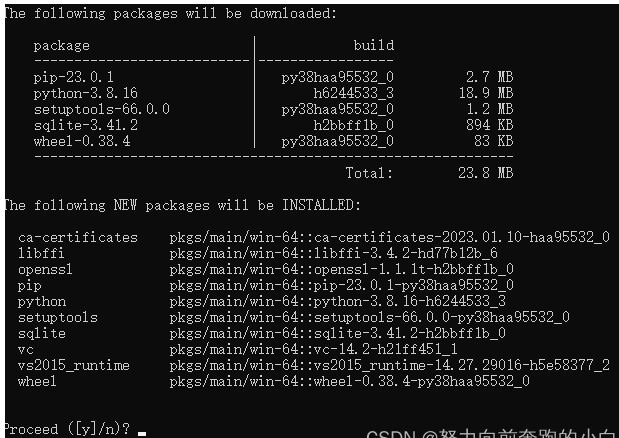619x438 pixels.
Task: Click the ca-certificates package name
Action: 78,237
